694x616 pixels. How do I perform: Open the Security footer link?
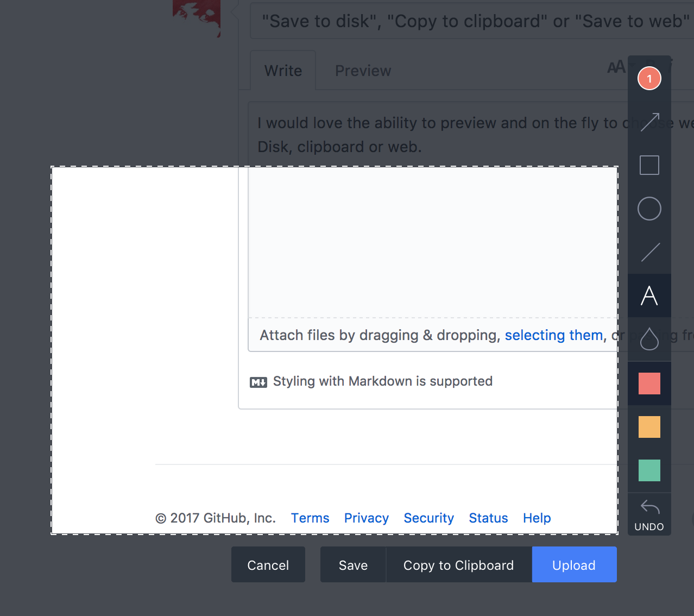click(x=428, y=518)
